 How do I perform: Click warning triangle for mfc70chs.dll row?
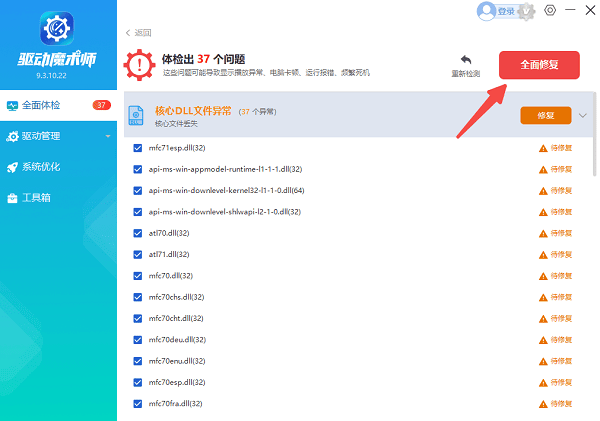coord(543,297)
